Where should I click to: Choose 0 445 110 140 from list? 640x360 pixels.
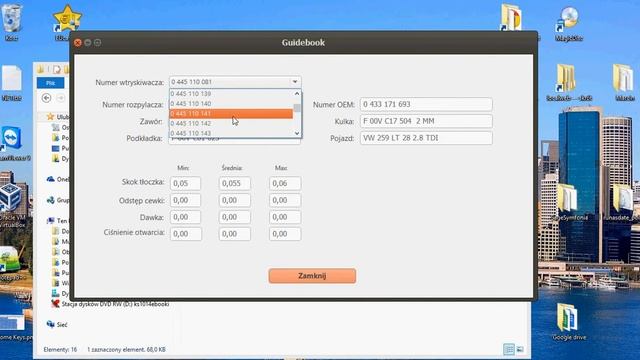point(231,104)
